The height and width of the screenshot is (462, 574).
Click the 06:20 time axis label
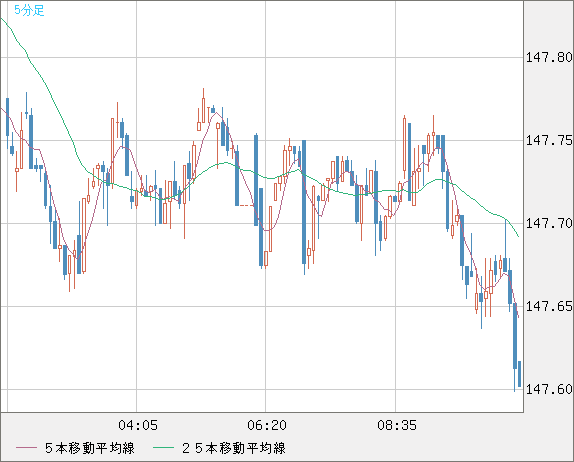(267, 425)
